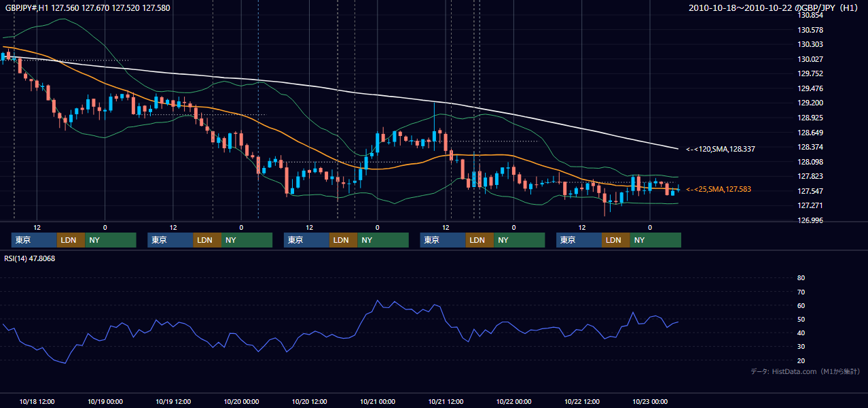Click price axis value 130.303
Viewport: 868px width, 408px height.
click(x=810, y=44)
